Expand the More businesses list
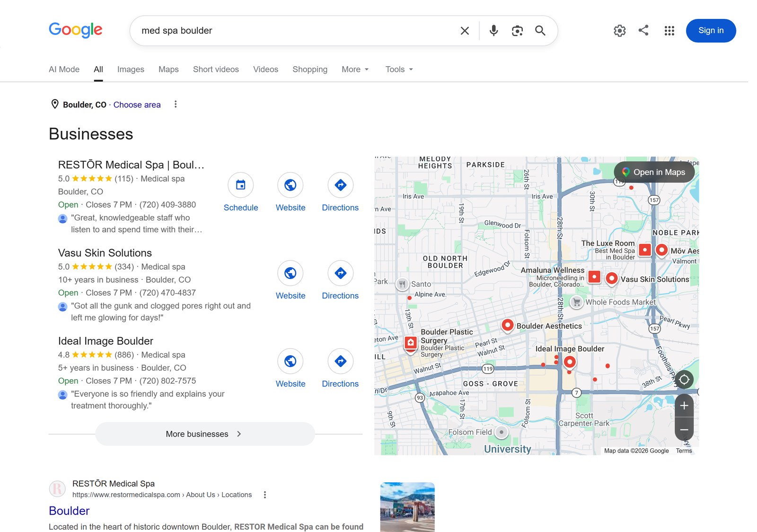The width and height of the screenshot is (757, 532). (205, 434)
